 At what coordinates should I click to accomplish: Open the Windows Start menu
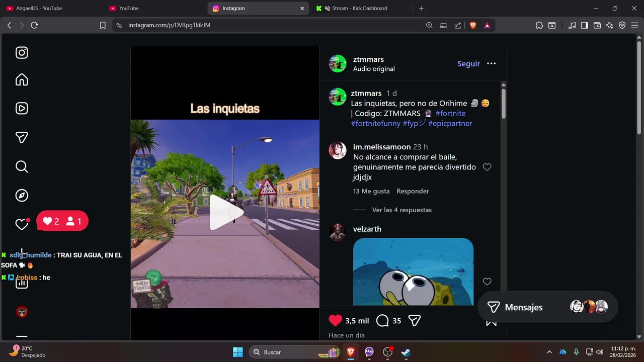click(x=238, y=352)
